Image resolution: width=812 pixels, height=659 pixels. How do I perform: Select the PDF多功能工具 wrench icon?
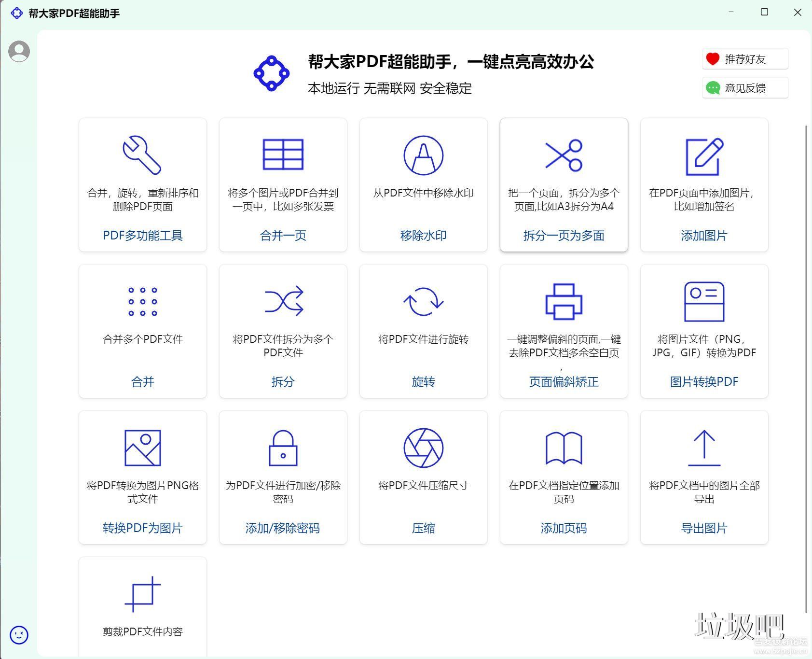(x=142, y=155)
